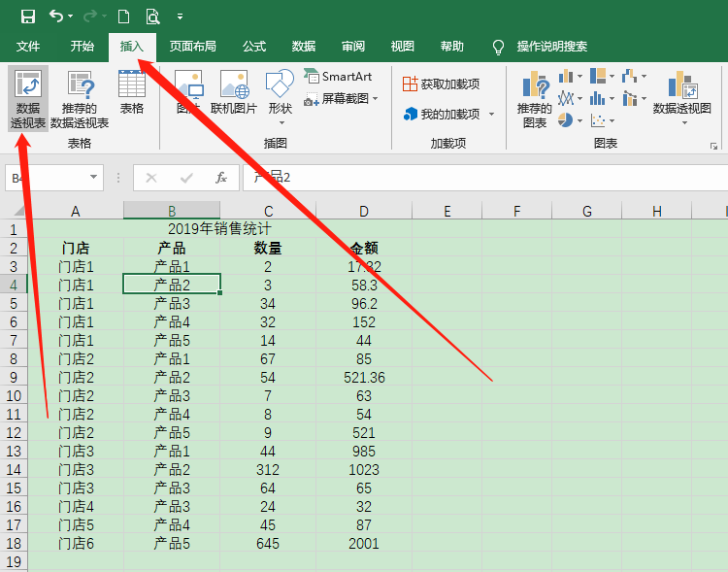Image resolution: width=728 pixels, height=572 pixels.
Task: Click cell with value 645
Action: click(x=268, y=544)
